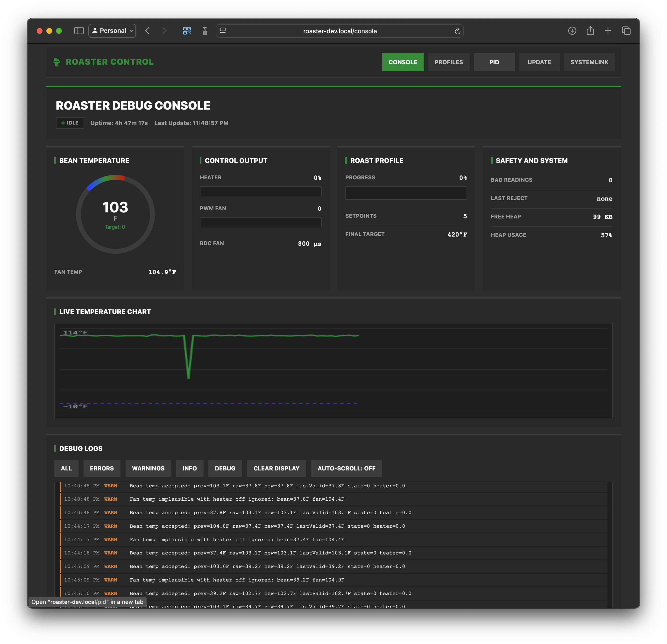The width and height of the screenshot is (667, 644).
Task: Click the Uptime: 4h 47m 17s text
Action: 119,123
